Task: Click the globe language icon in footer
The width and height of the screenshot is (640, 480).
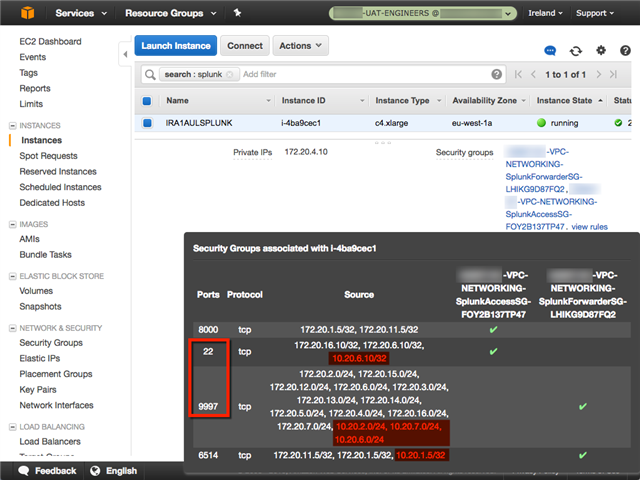Action: (95, 471)
